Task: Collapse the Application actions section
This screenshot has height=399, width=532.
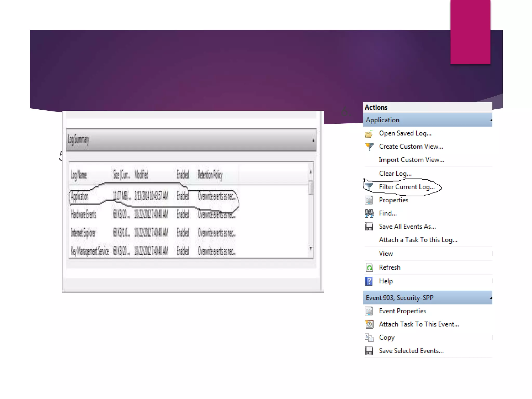Action: tap(491, 120)
